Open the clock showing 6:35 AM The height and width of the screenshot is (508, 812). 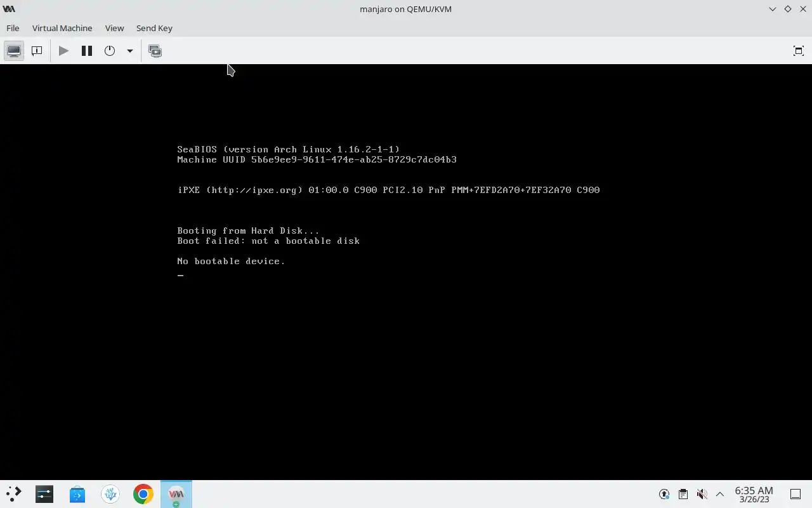pos(754,494)
